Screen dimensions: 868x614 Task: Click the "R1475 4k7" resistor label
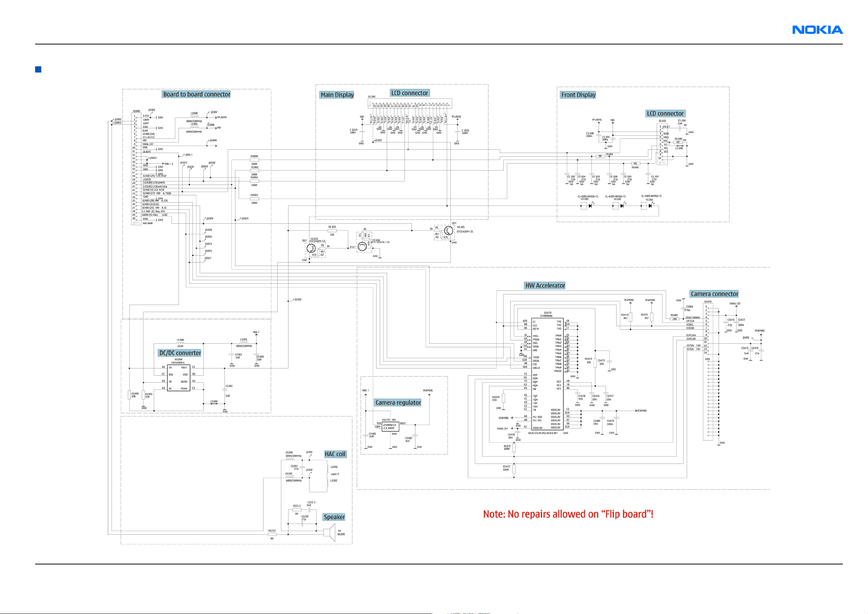coord(644,316)
